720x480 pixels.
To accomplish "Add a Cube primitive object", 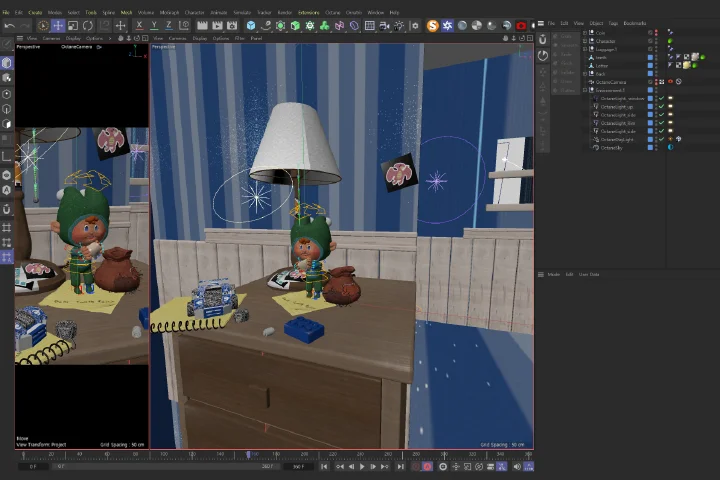I will [251, 26].
